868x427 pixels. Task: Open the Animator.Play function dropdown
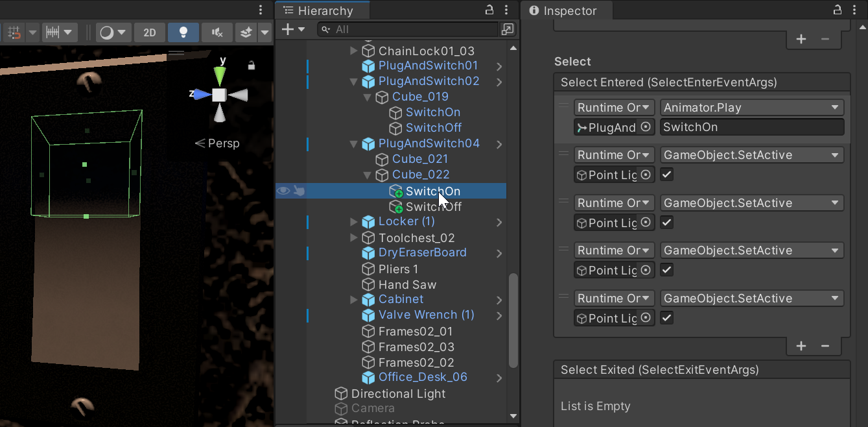click(751, 107)
